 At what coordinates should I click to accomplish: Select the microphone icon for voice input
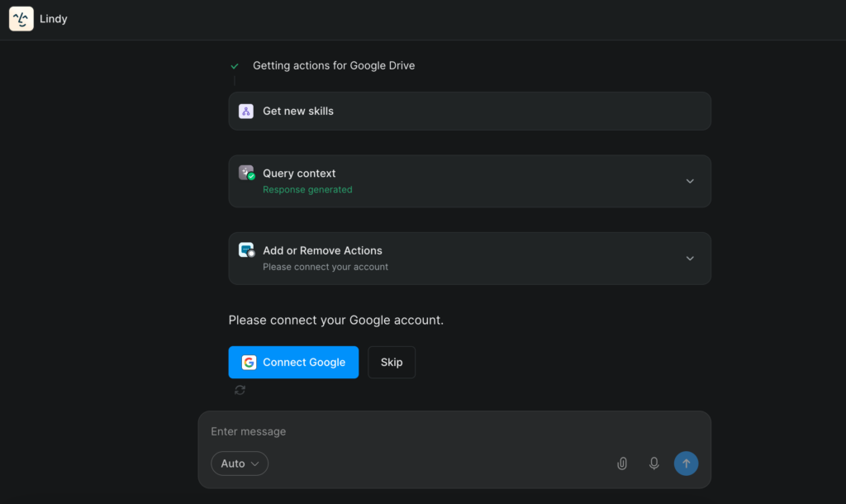[x=654, y=464]
